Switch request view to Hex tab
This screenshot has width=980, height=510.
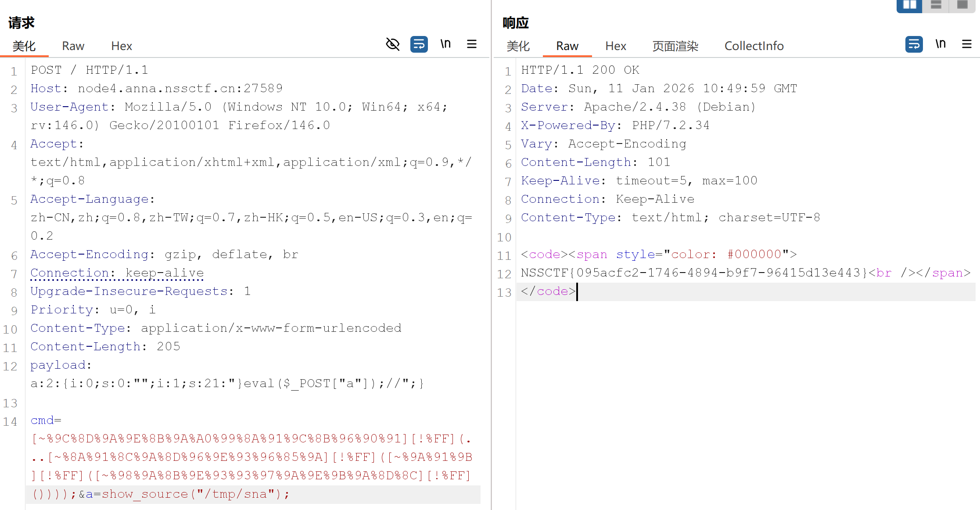(x=122, y=46)
